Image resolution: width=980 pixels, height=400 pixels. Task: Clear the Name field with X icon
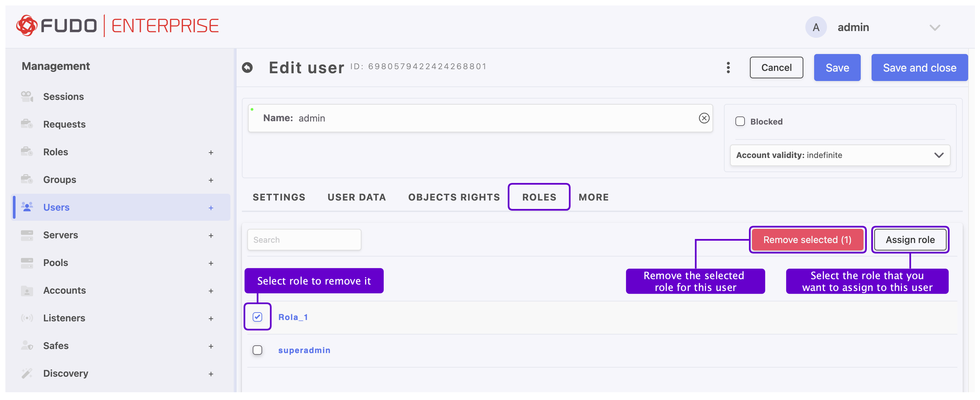click(x=704, y=118)
